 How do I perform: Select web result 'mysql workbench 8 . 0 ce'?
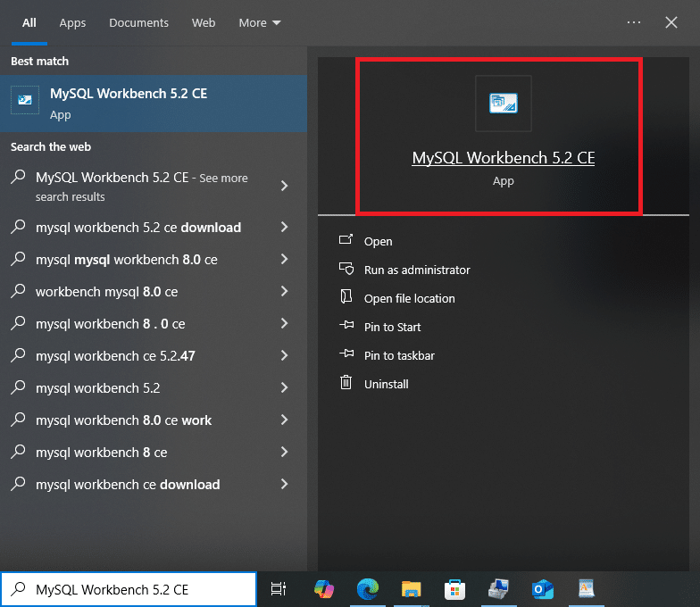click(x=154, y=323)
